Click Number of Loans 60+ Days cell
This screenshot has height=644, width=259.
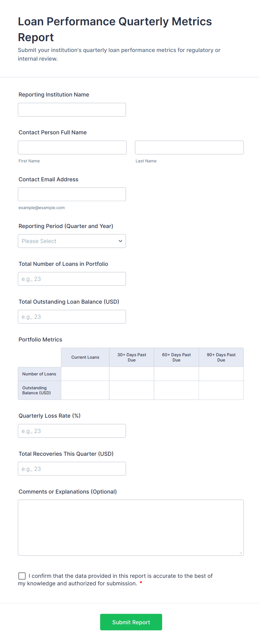point(176,374)
